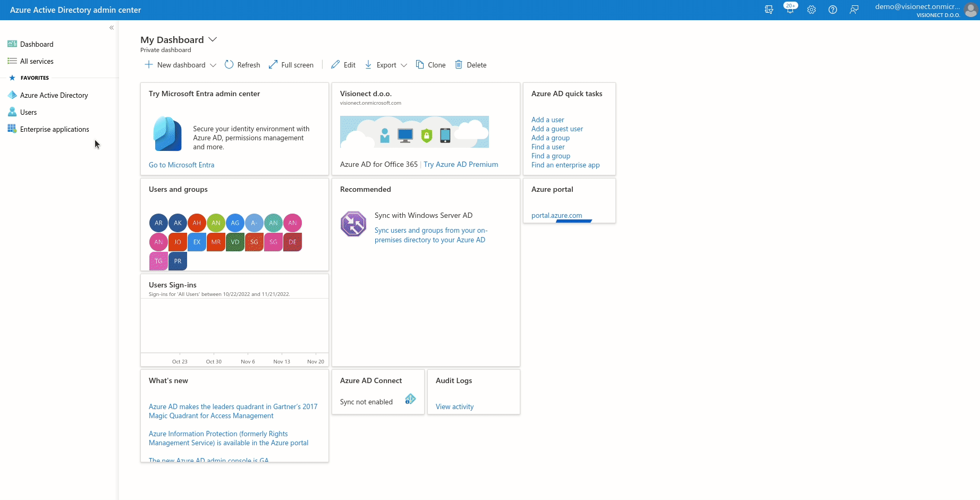This screenshot has width=980, height=500.
Task: Open All services in sidebar
Action: click(x=37, y=61)
